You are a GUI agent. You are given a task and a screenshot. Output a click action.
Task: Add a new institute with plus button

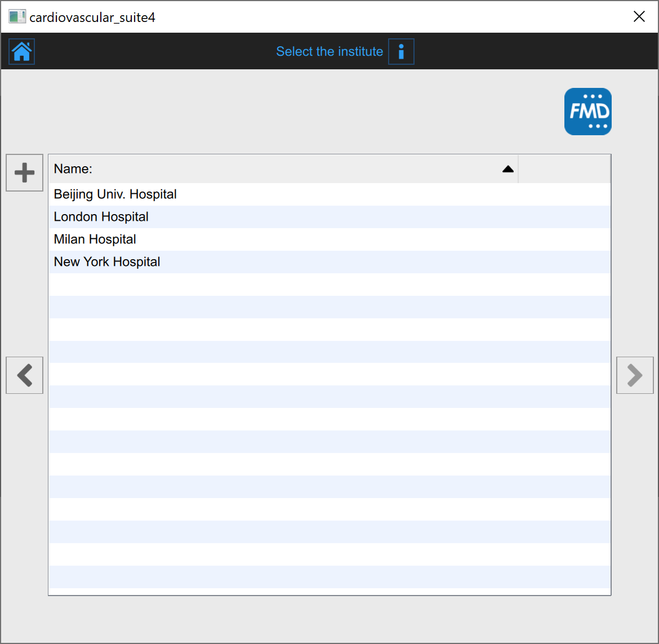pyautogui.click(x=25, y=172)
